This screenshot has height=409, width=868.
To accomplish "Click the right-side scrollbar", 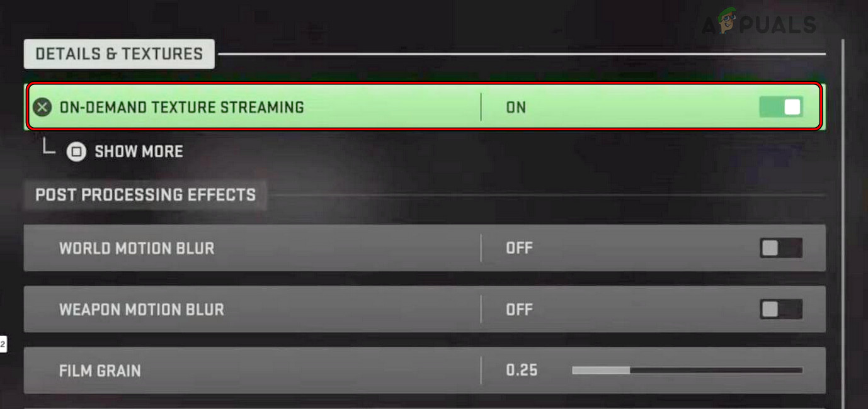I will tap(843, 189).
